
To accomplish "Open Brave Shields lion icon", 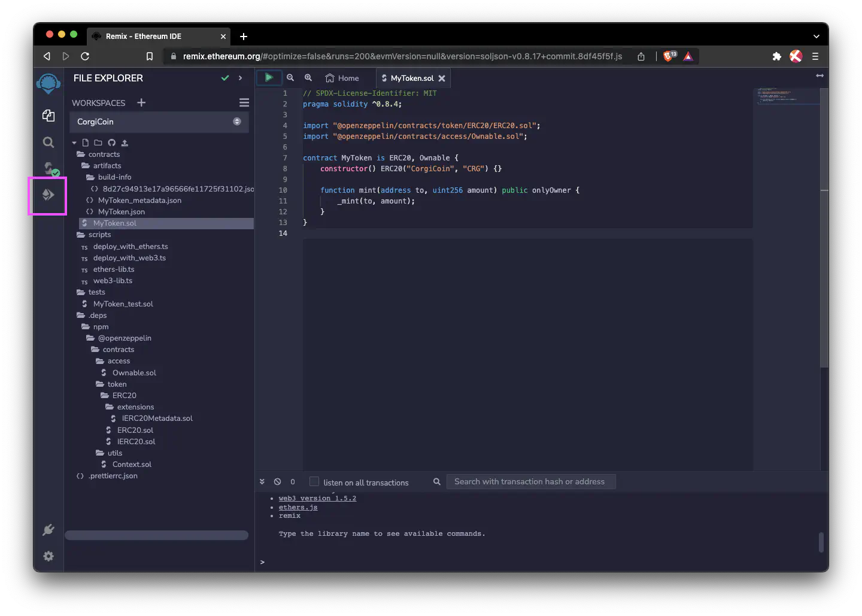I will [x=669, y=56].
